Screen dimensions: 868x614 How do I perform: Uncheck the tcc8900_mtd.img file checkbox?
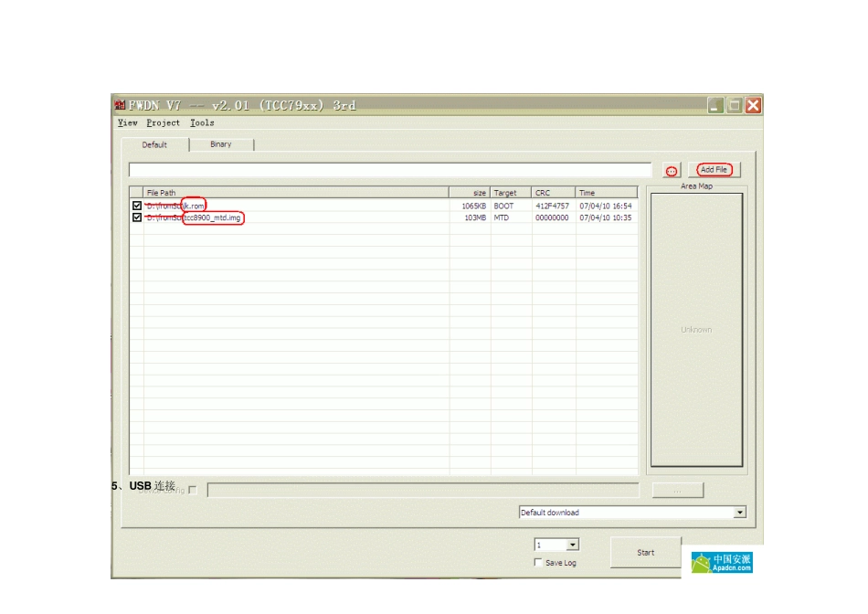pos(137,217)
